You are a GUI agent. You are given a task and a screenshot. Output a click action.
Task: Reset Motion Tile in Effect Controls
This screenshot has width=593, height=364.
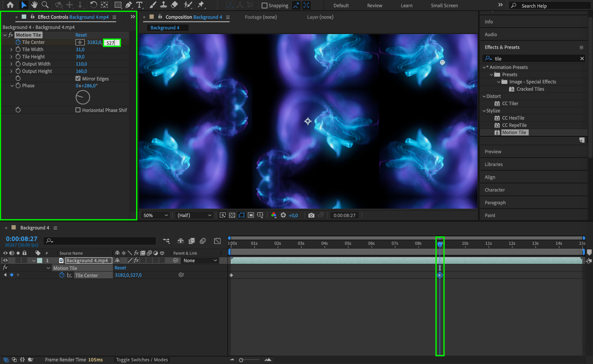point(81,35)
